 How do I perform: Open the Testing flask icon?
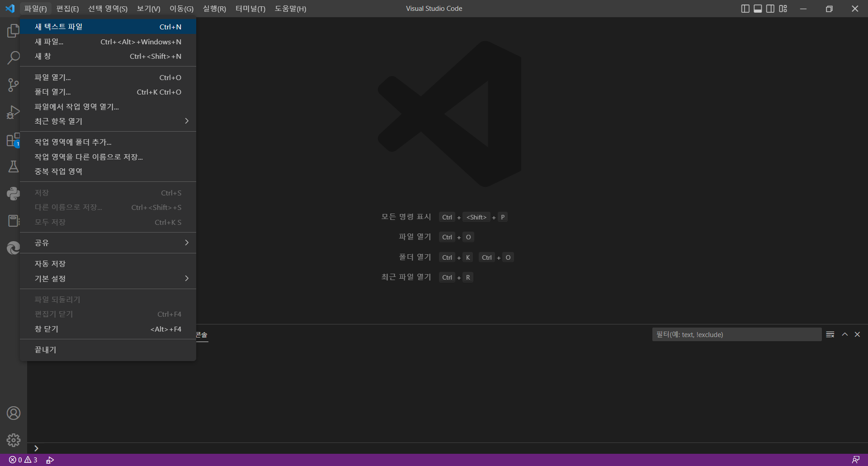coord(13,166)
